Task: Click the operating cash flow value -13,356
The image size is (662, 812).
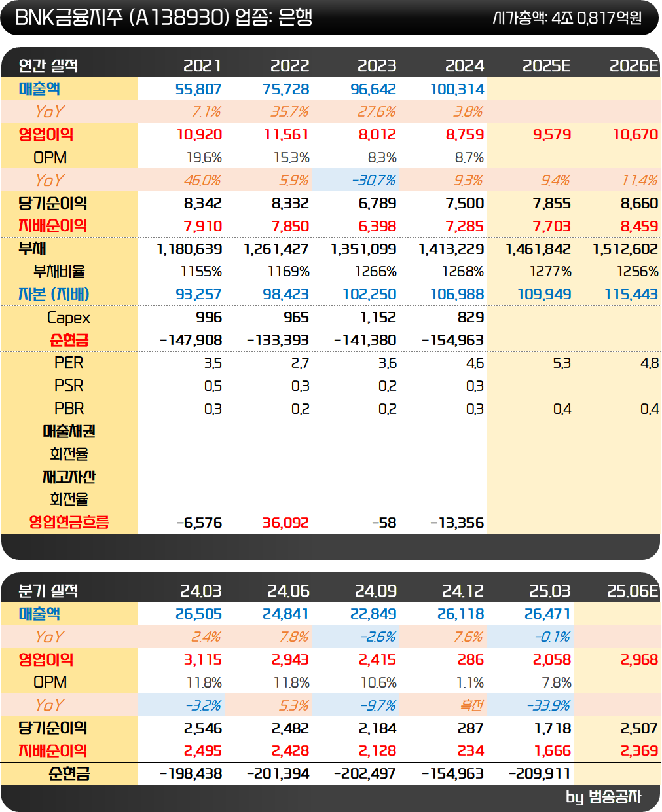Action: pos(456,523)
